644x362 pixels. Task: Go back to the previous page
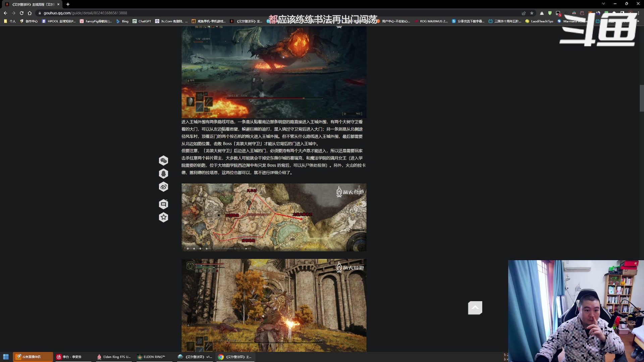pyautogui.click(x=5, y=13)
